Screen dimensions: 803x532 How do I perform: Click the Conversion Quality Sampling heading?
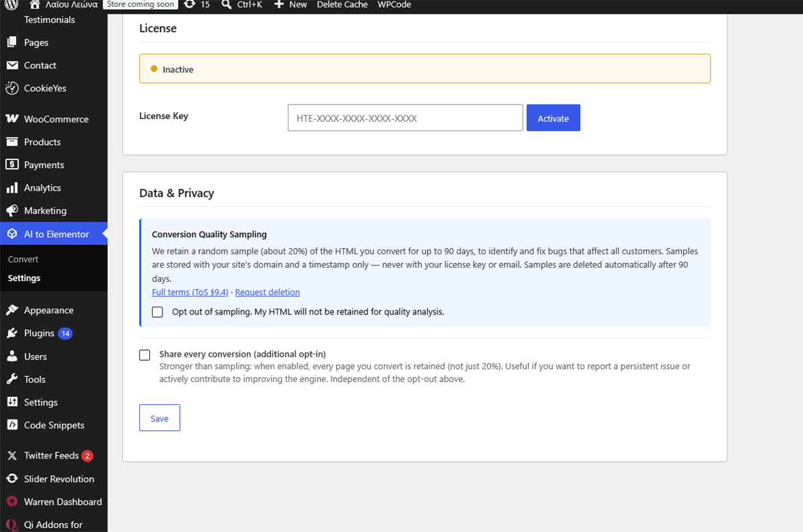click(x=209, y=234)
